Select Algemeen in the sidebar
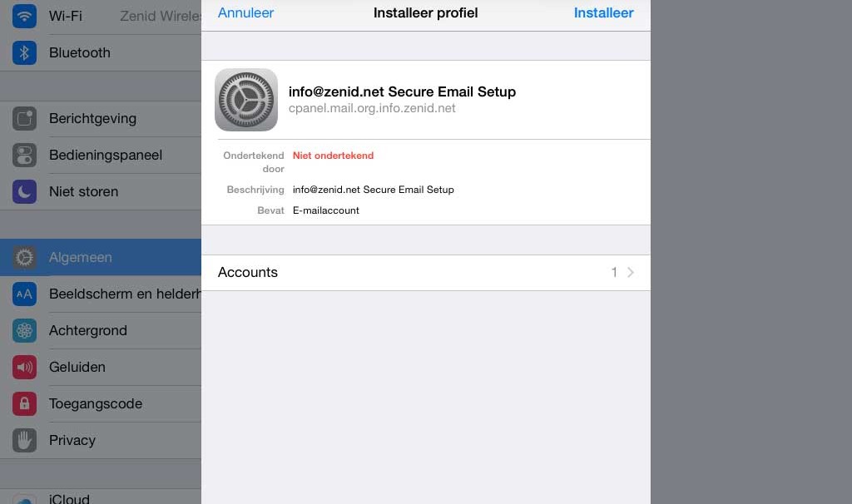Screen dimensions: 852x504 click(101, 258)
